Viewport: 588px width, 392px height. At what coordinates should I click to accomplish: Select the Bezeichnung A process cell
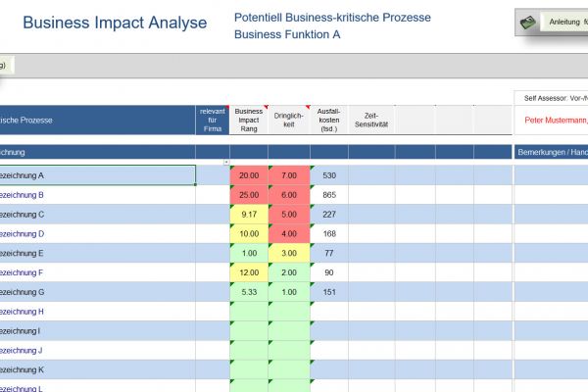point(98,175)
